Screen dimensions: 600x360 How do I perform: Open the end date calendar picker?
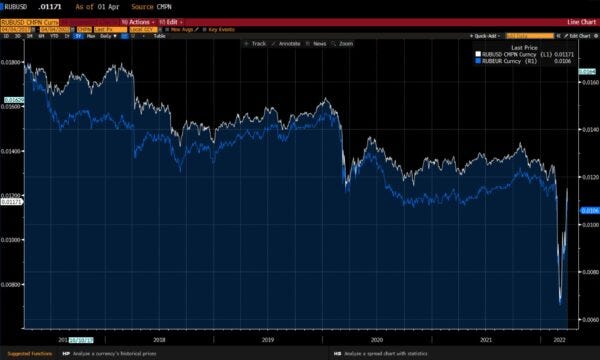[x=73, y=29]
